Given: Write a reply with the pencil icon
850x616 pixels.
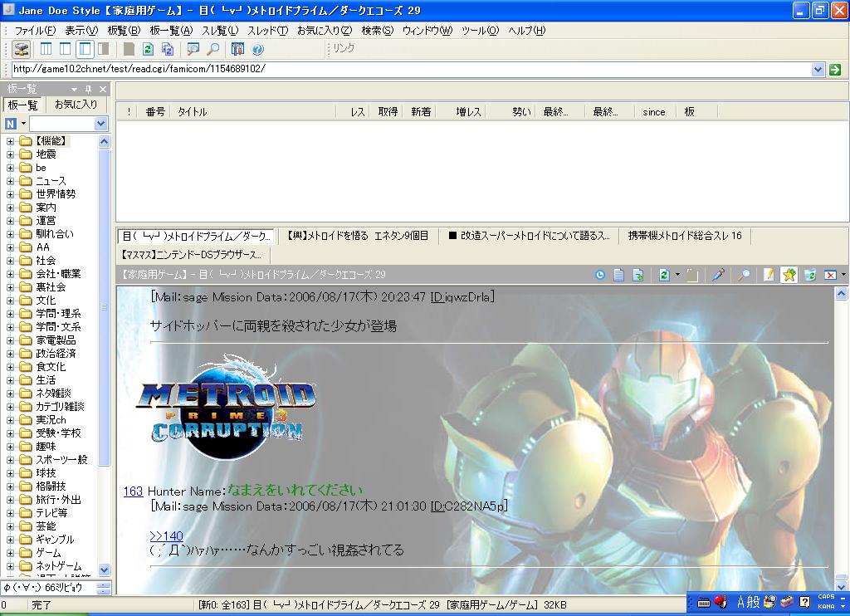Looking at the screenshot, I should click(769, 275).
